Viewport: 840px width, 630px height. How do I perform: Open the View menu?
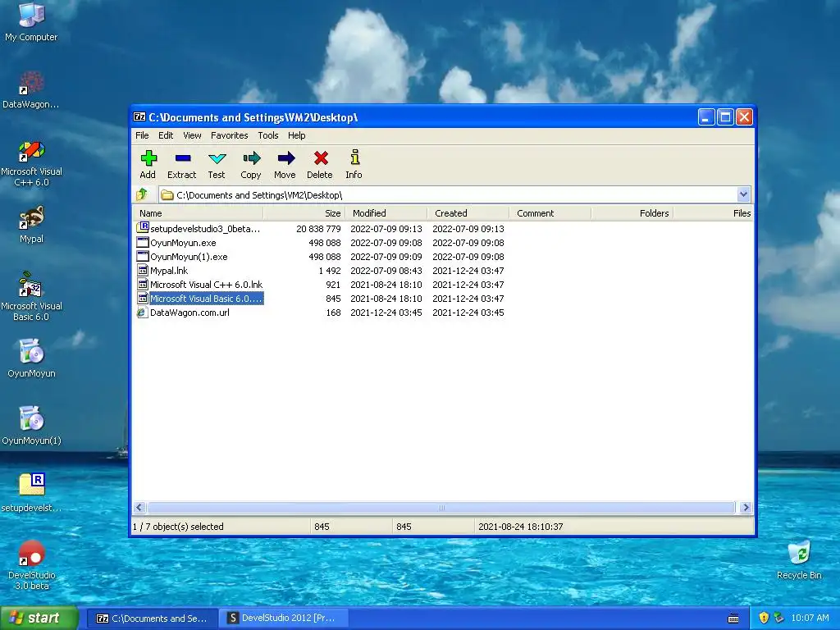tap(192, 135)
